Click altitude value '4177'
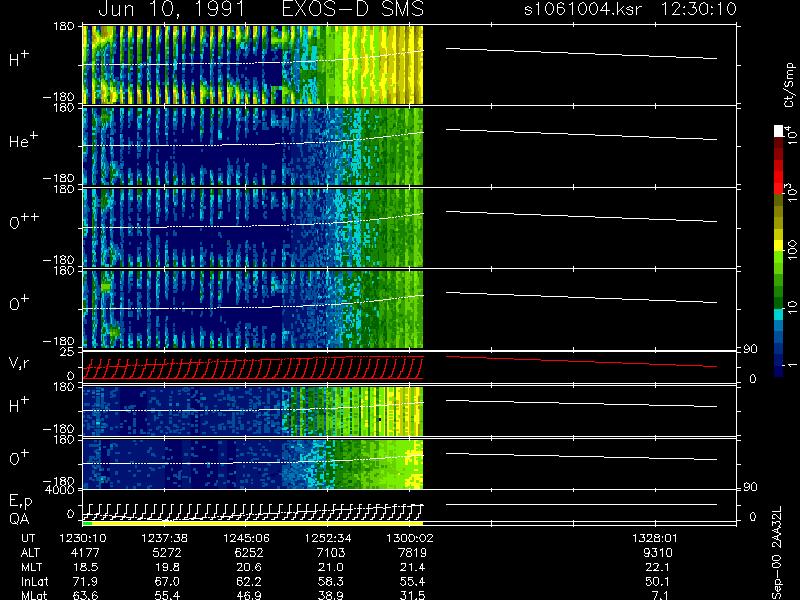Screen dimensions: 800x600 (x=85, y=553)
